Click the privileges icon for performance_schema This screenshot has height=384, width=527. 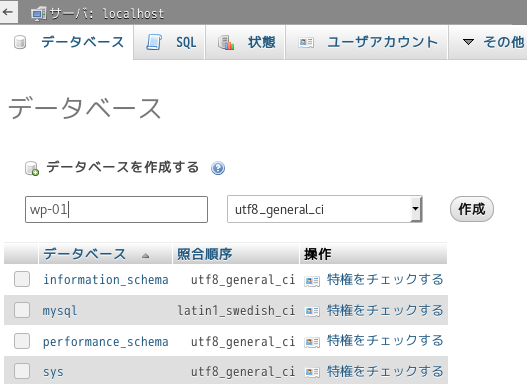[x=312, y=342]
